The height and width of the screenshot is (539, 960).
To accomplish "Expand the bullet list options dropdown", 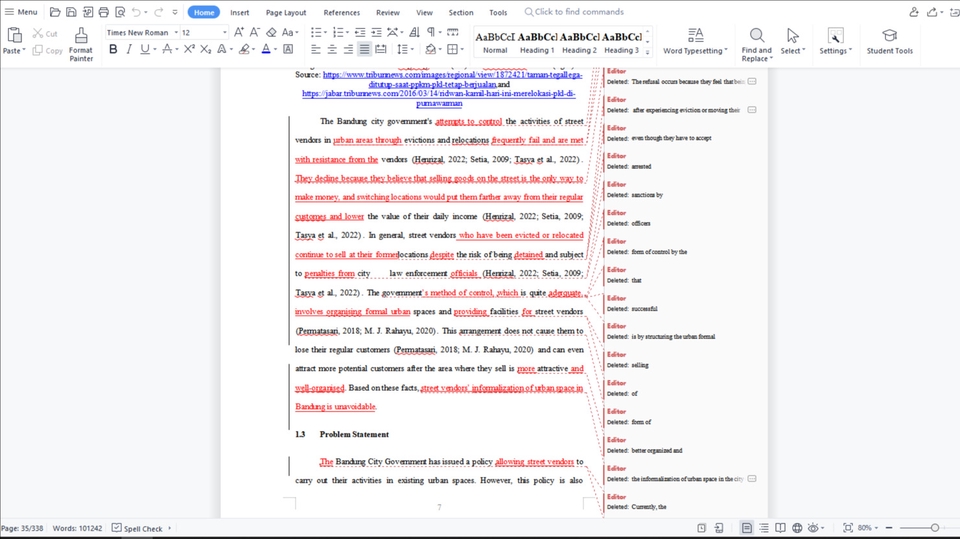I will tap(324, 32).
